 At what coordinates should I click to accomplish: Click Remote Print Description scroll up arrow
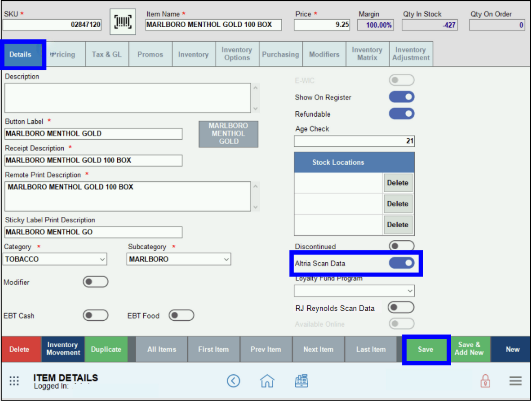[x=256, y=186]
